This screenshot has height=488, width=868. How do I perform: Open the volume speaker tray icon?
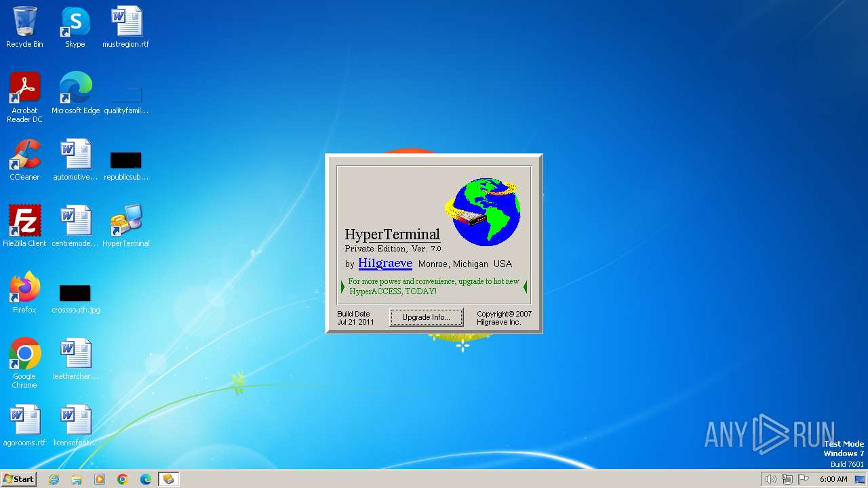pos(770,479)
